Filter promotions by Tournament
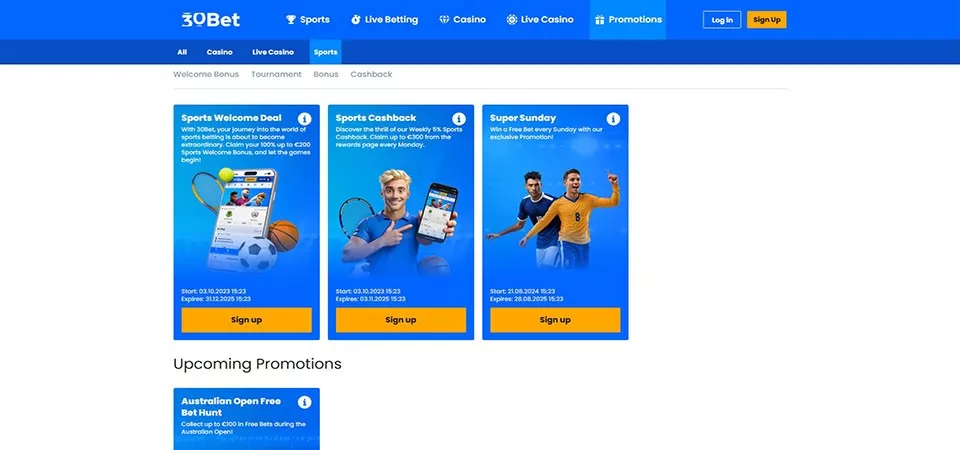The image size is (960, 450). click(x=276, y=74)
